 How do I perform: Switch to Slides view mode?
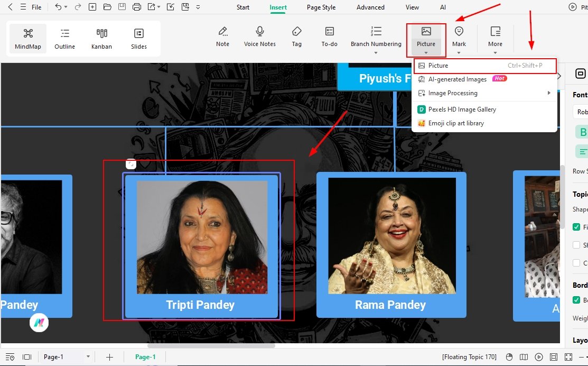139,38
